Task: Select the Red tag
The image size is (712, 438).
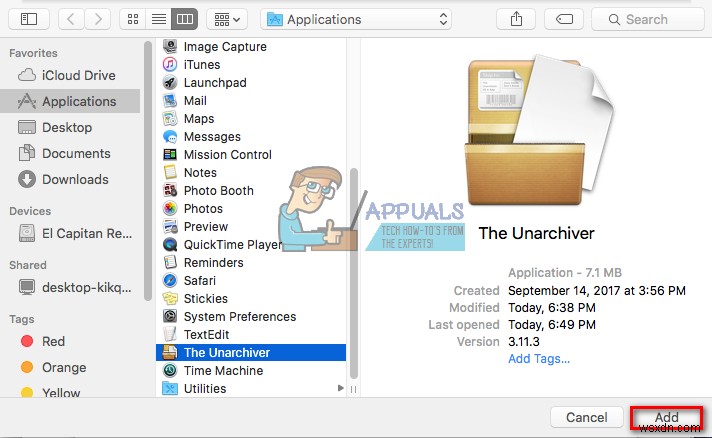Action: coord(70,341)
